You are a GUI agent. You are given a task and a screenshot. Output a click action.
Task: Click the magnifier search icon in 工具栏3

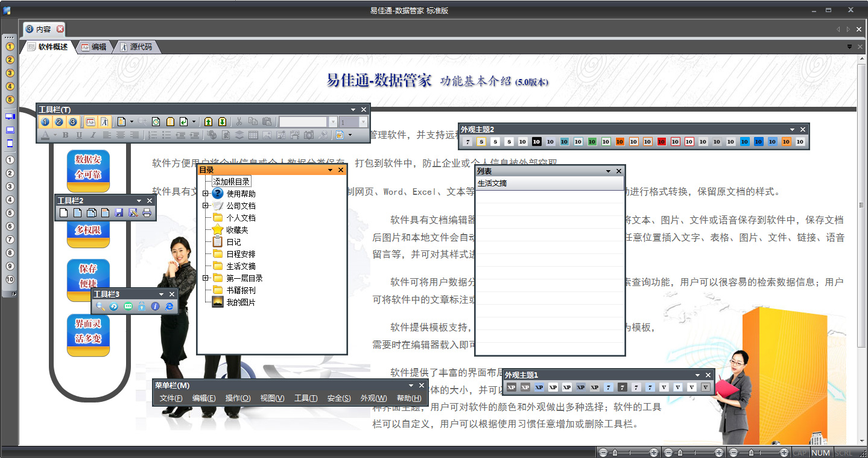click(100, 307)
